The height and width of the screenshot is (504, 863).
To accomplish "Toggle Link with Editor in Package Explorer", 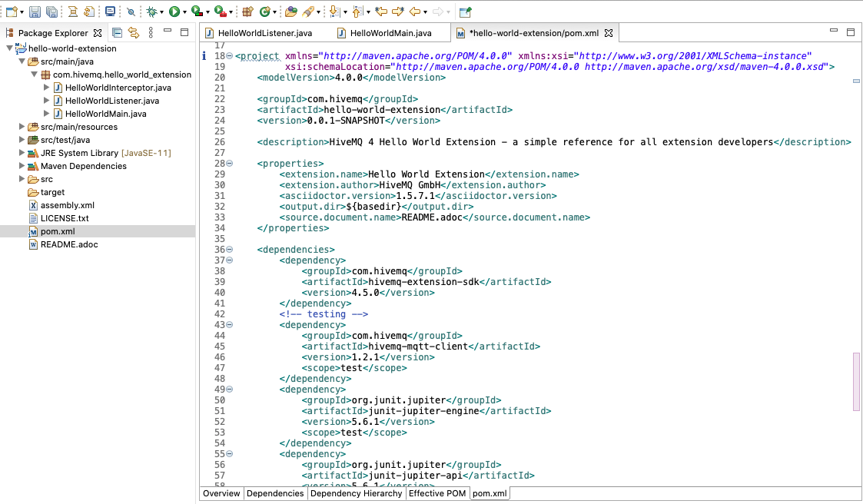I will 134,32.
